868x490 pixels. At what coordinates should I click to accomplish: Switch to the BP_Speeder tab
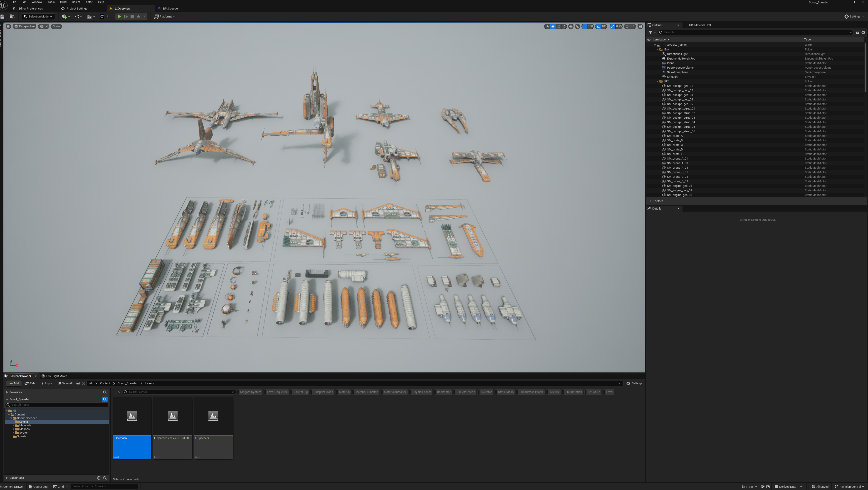[171, 8]
